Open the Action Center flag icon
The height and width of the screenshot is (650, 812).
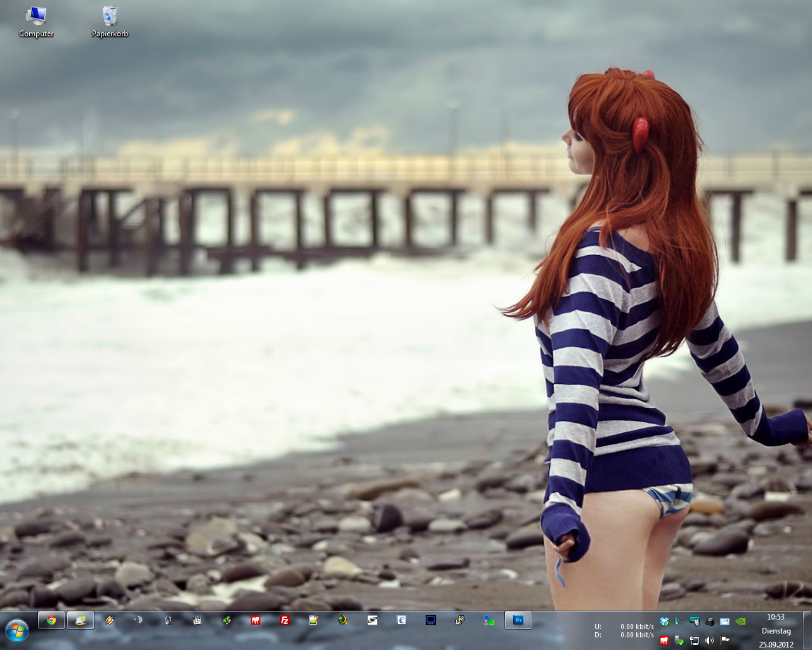(x=725, y=640)
